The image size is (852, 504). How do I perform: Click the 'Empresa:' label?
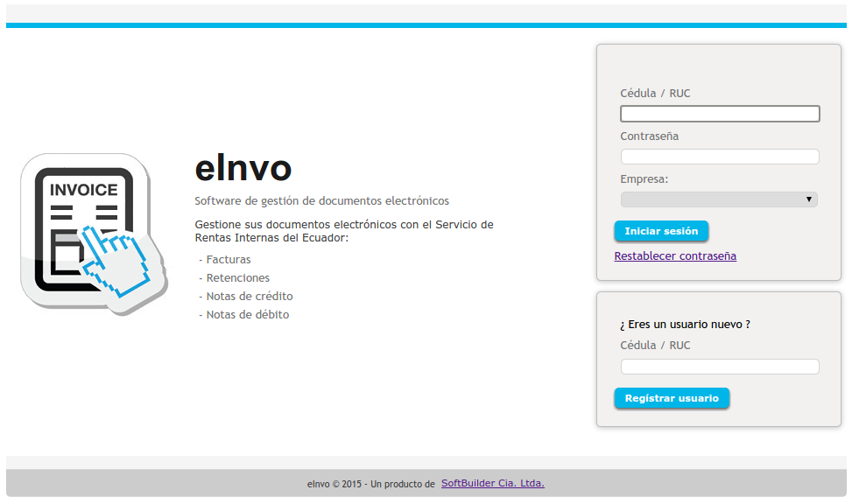point(644,179)
